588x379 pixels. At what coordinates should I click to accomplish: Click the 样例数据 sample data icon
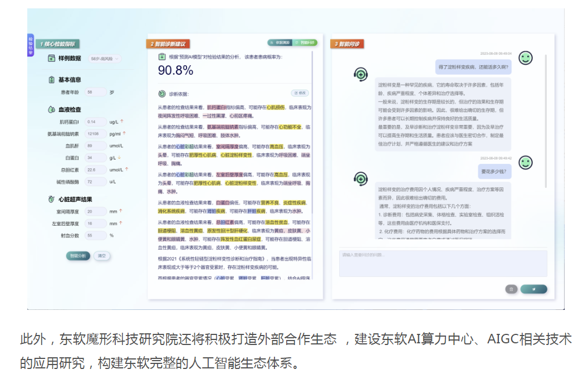tap(52, 59)
